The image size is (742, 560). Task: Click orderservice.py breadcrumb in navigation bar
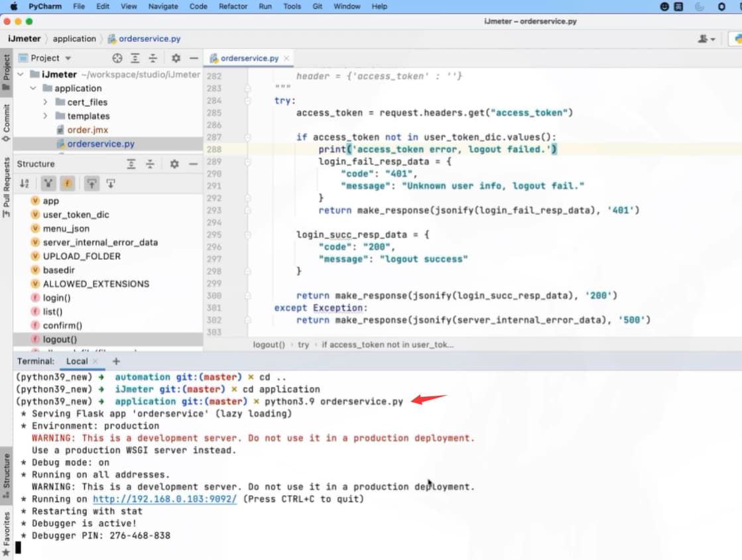(145, 39)
